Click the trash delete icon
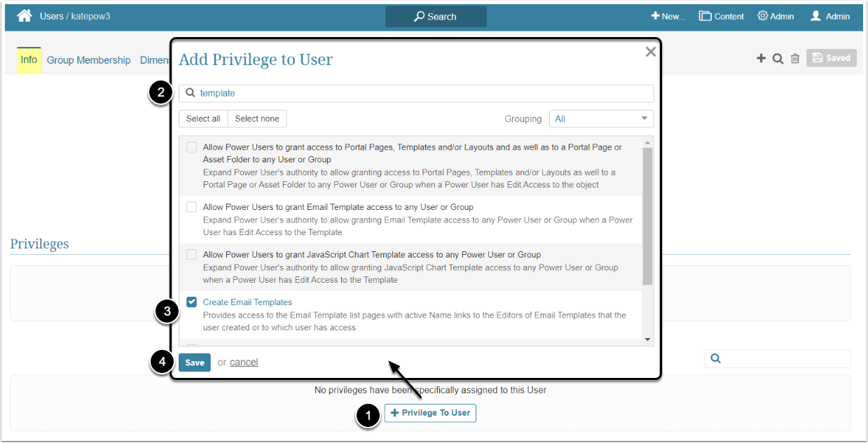This screenshot has height=443, width=868. click(x=795, y=59)
